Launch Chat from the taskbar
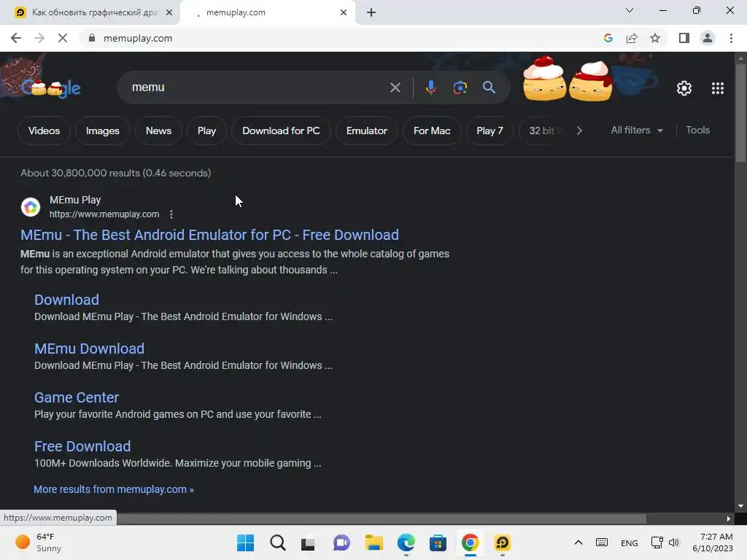Screen dimensions: 747x560 341,542
